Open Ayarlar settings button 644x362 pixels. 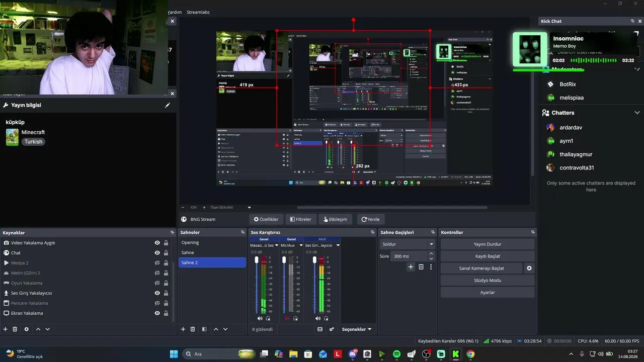488,293
